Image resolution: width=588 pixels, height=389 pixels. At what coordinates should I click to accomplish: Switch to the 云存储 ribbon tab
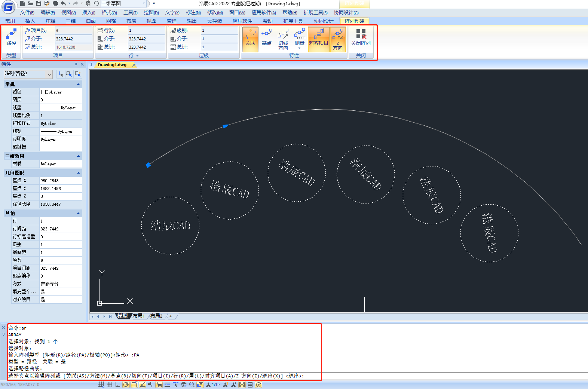(x=214, y=21)
